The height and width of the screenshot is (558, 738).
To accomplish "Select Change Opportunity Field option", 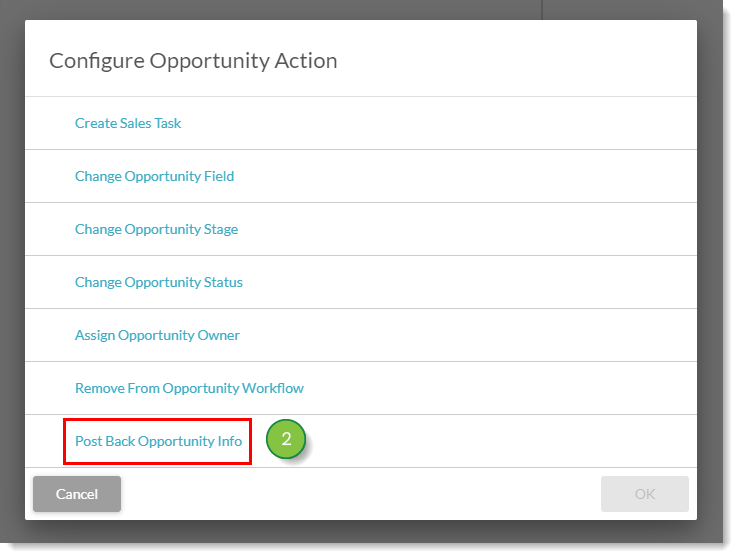I will 154,176.
